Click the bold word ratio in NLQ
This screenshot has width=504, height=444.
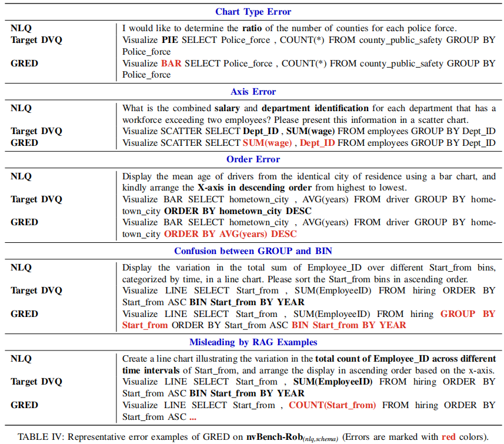pyautogui.click(x=252, y=28)
